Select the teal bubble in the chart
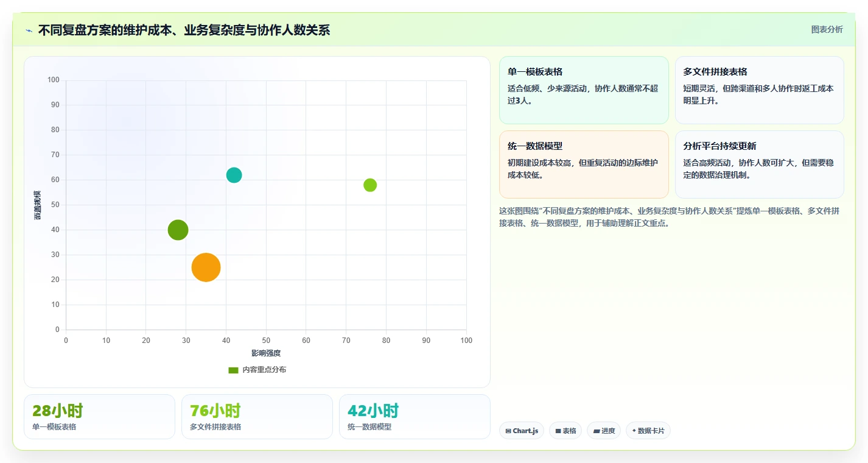 [234, 175]
